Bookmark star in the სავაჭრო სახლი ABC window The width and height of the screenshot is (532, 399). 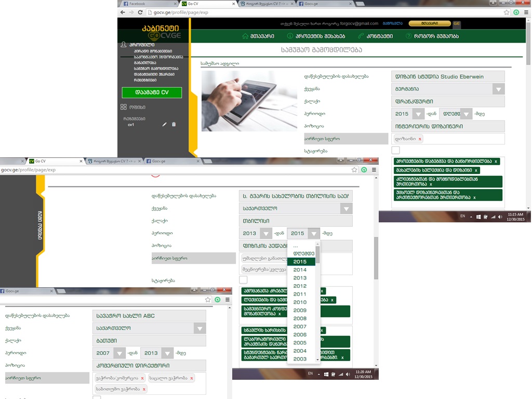208,300
